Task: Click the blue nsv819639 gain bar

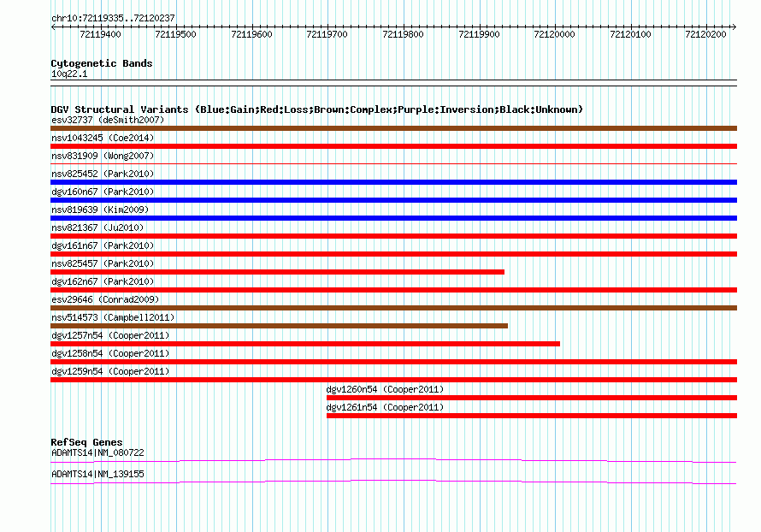Action: (393, 218)
